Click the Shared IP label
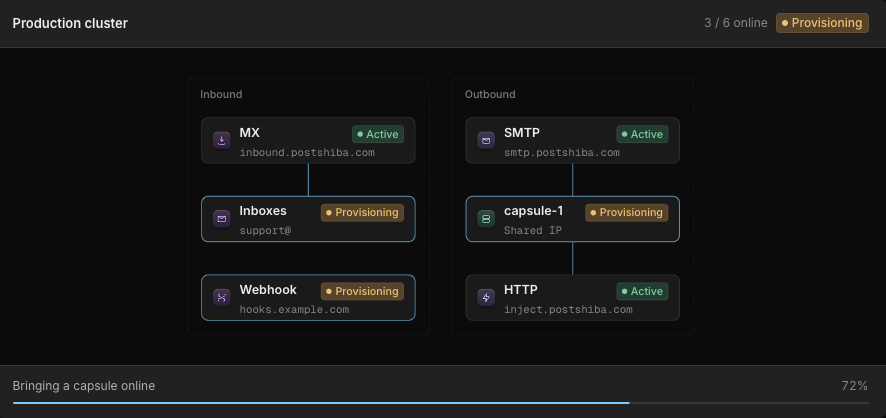The width and height of the screenshot is (886, 418). [x=533, y=230]
